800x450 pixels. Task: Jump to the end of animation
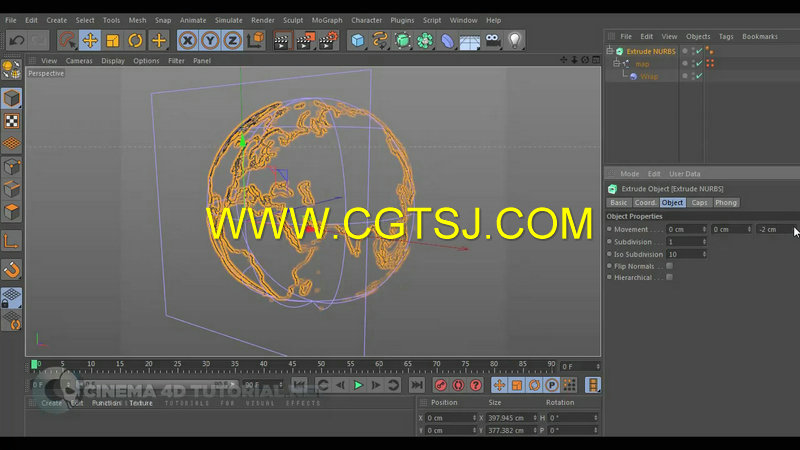(417, 385)
